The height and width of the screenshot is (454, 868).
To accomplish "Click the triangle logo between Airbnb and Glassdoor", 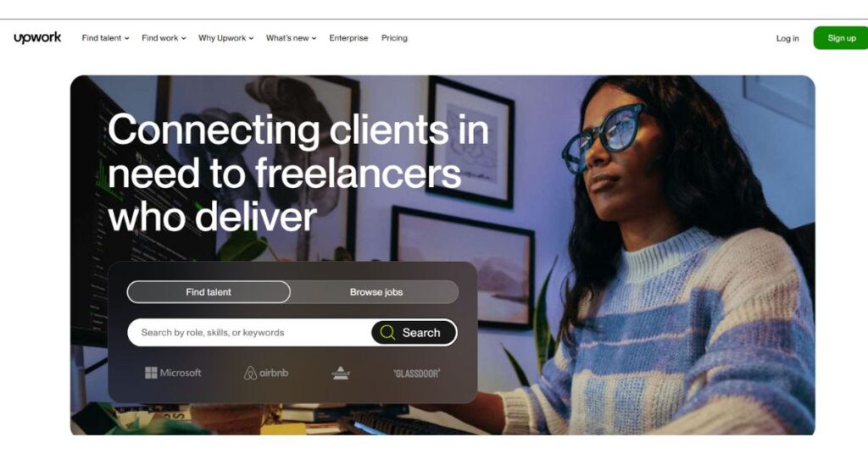I will point(341,373).
